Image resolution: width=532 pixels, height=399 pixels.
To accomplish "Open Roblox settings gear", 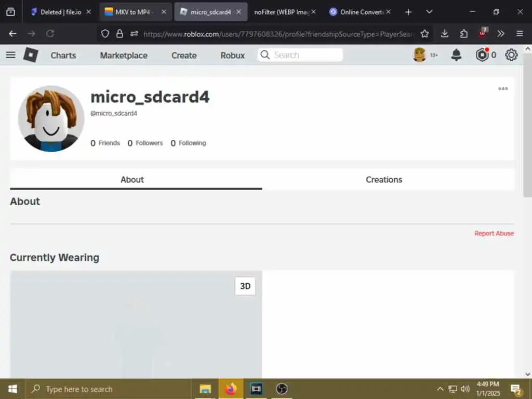I will [x=511, y=55].
